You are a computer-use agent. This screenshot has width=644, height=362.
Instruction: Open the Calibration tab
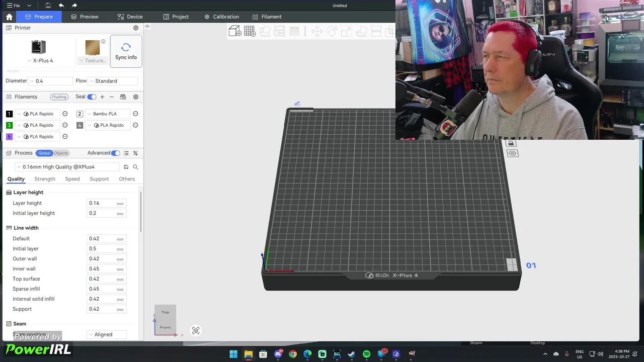click(x=221, y=17)
